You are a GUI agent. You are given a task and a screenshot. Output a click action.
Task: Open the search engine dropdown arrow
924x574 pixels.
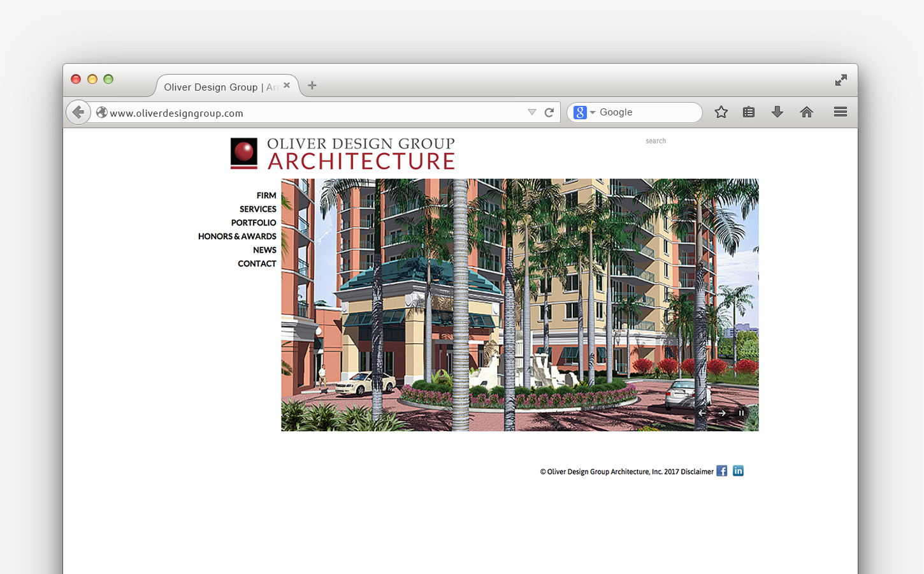(x=593, y=113)
